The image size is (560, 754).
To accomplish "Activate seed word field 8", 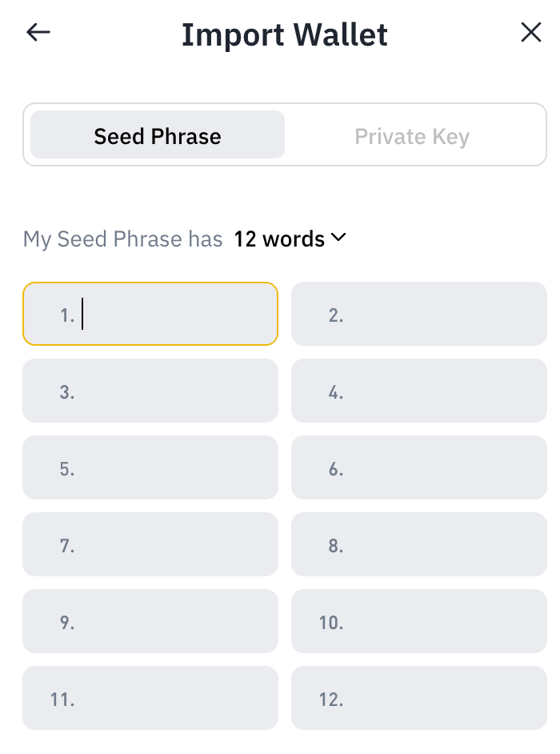I will [x=419, y=544].
